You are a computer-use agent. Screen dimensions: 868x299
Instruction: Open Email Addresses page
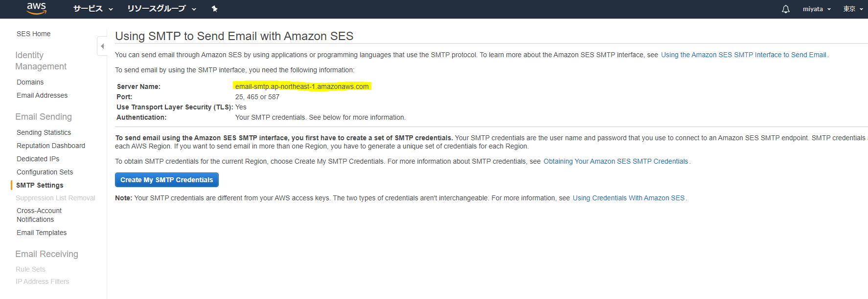pos(42,95)
